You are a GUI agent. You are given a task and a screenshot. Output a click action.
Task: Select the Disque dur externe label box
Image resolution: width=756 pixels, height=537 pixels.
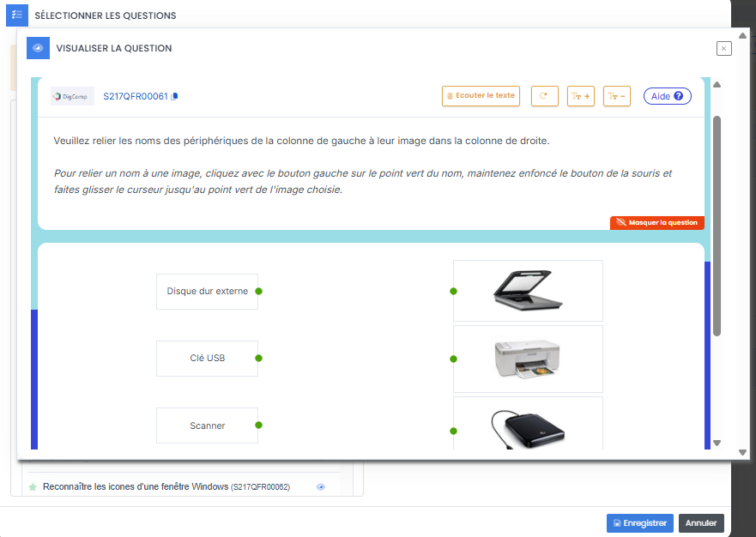pyautogui.click(x=207, y=292)
